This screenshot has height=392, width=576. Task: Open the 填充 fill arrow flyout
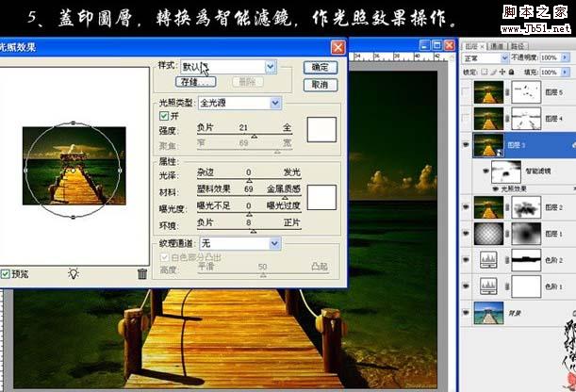[566, 72]
